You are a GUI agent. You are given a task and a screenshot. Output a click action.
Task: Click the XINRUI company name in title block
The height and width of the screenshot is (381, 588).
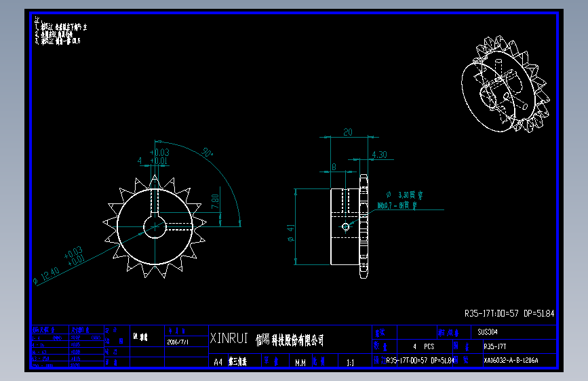pyautogui.click(x=229, y=338)
